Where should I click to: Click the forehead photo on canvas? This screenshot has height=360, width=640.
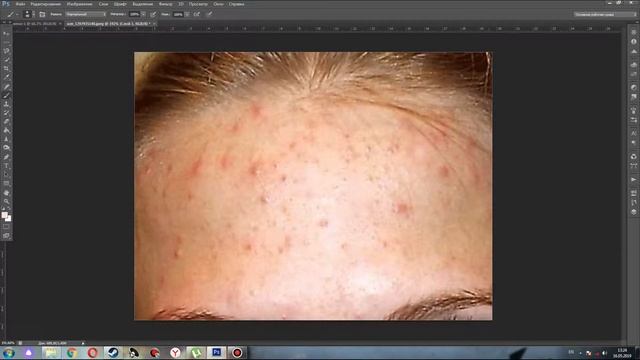(x=313, y=186)
